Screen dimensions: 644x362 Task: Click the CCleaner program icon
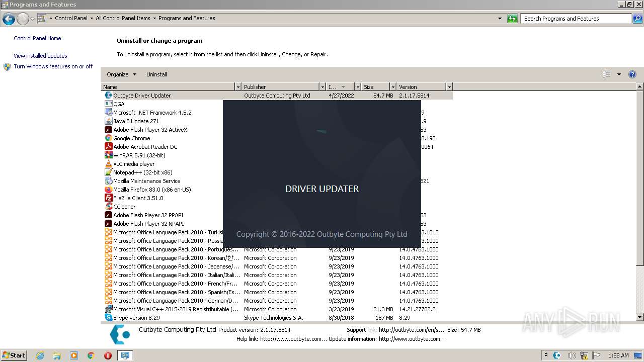point(108,207)
